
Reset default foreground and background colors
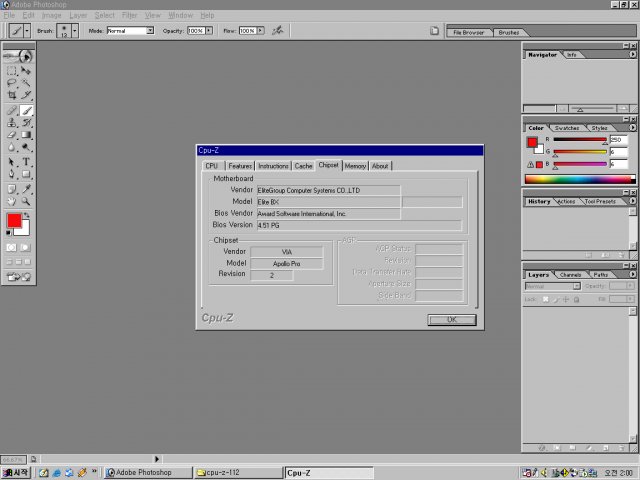pos(8,233)
